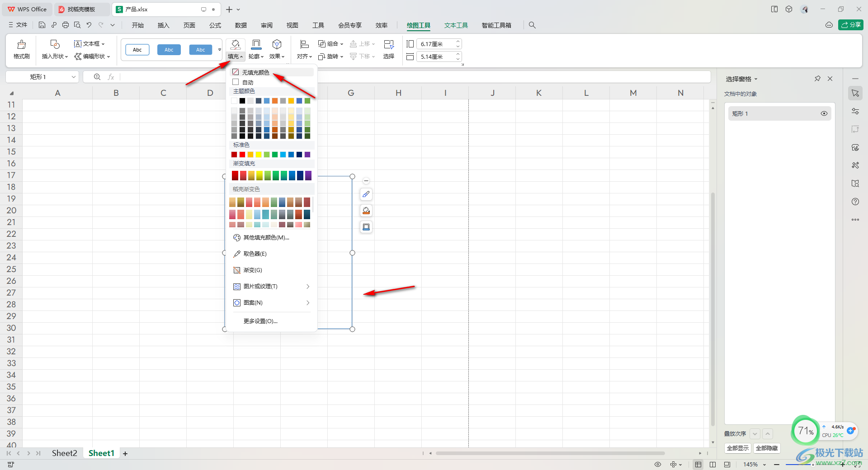The height and width of the screenshot is (470, 868).
Task: Click the column H header
Action: (398, 93)
